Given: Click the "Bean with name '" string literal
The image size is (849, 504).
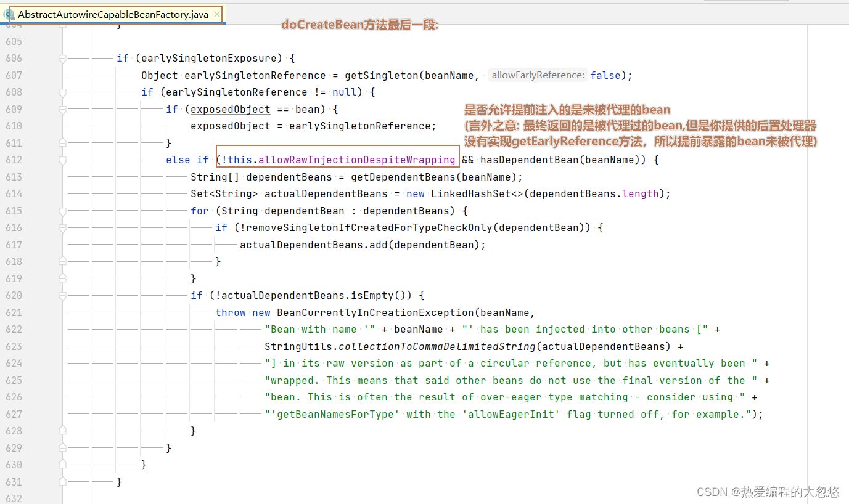Looking at the screenshot, I should coord(319,330).
